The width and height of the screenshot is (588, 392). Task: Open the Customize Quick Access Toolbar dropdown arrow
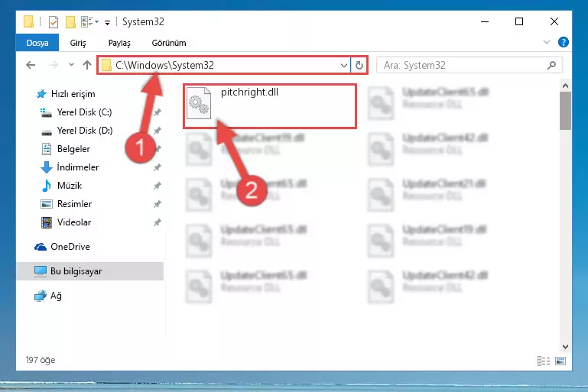tap(107, 23)
